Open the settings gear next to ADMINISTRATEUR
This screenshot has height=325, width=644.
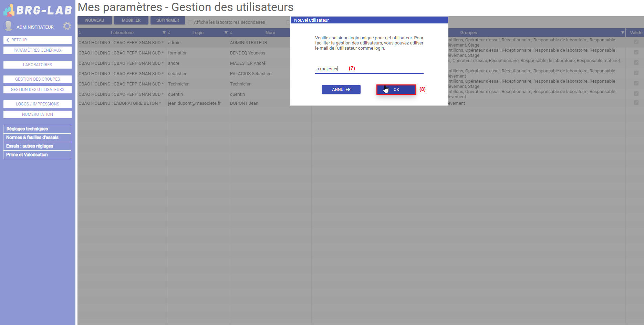(x=67, y=26)
